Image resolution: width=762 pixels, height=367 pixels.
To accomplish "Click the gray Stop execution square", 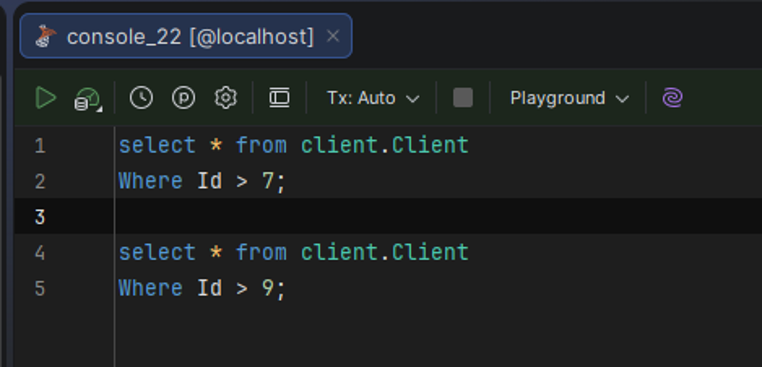I will pos(463,98).
